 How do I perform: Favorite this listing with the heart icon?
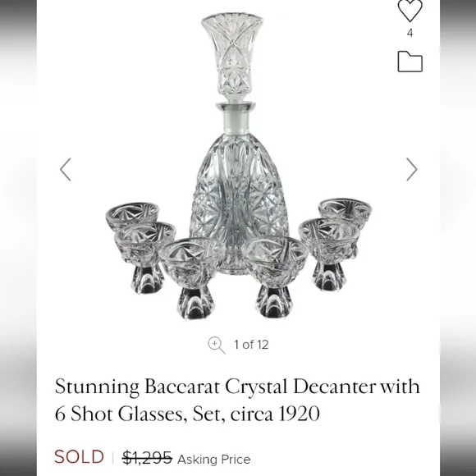click(x=410, y=11)
